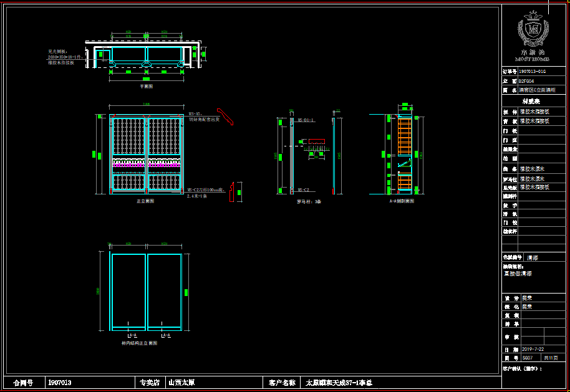
Task: Click the date value 2019-7-22
Action: point(533,350)
